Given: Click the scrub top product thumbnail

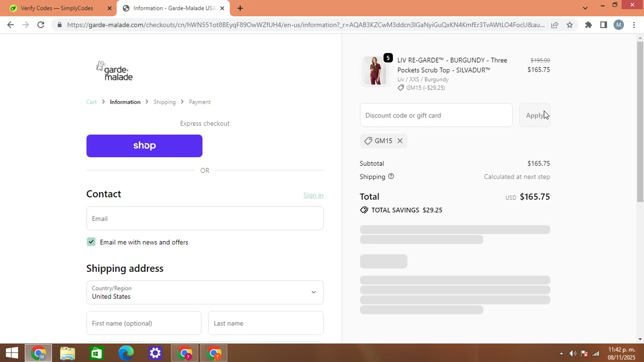Looking at the screenshot, I should [375, 70].
